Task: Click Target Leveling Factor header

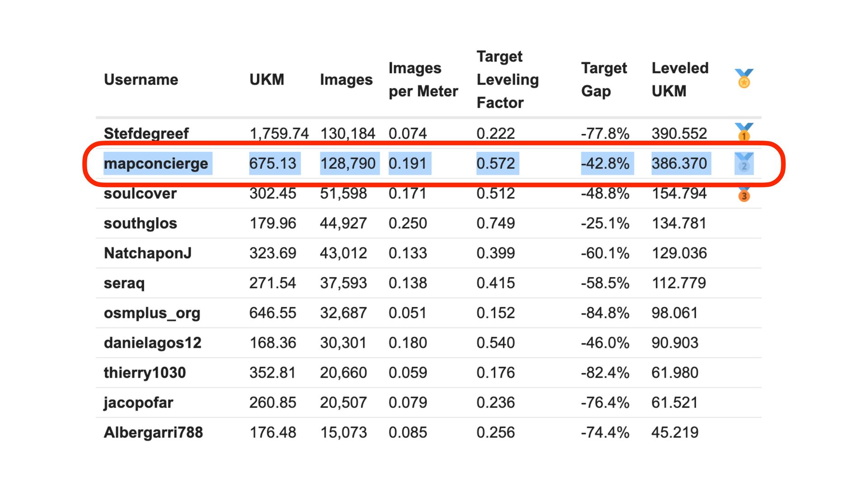Action: click(507, 80)
